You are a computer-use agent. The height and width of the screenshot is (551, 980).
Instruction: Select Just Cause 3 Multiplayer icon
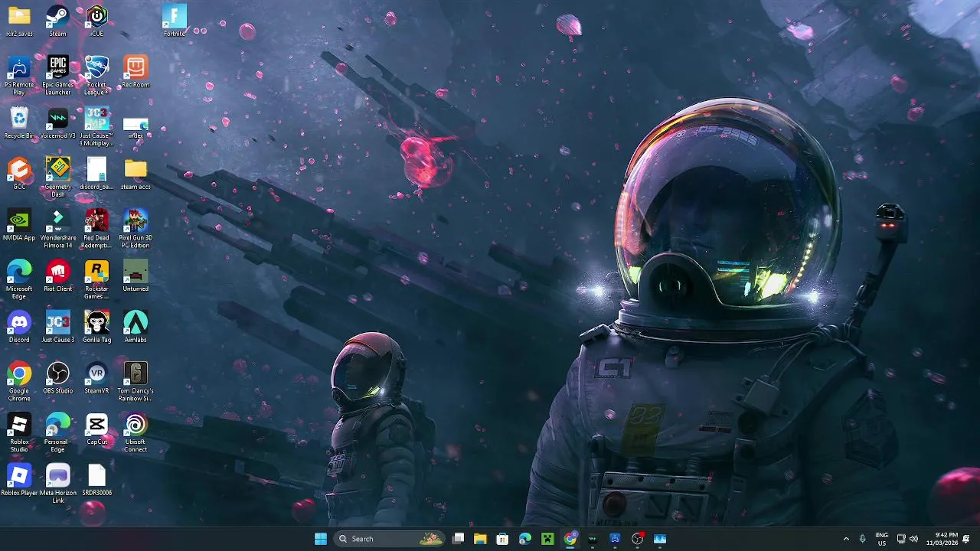(96, 126)
